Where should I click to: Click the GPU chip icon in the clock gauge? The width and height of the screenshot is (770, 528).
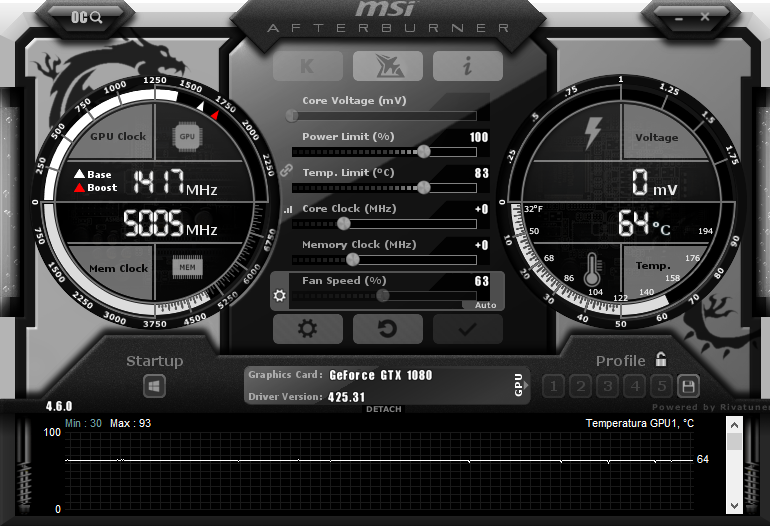point(187,137)
